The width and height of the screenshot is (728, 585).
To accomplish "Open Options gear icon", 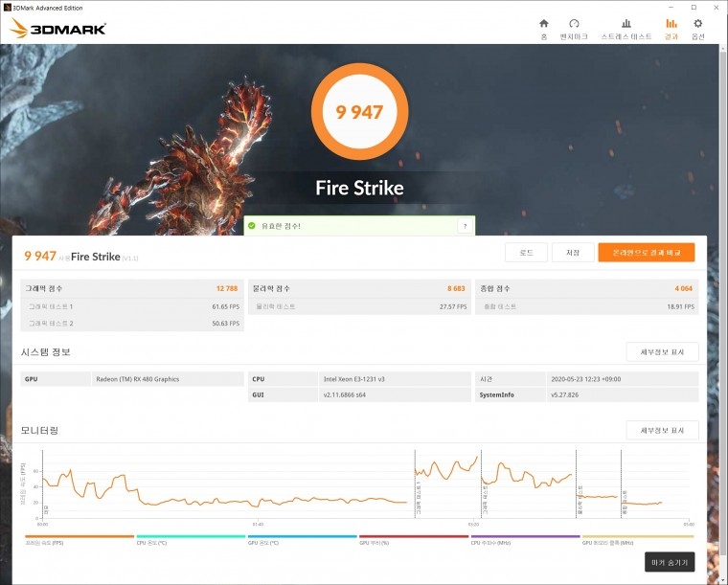I will pos(697,24).
